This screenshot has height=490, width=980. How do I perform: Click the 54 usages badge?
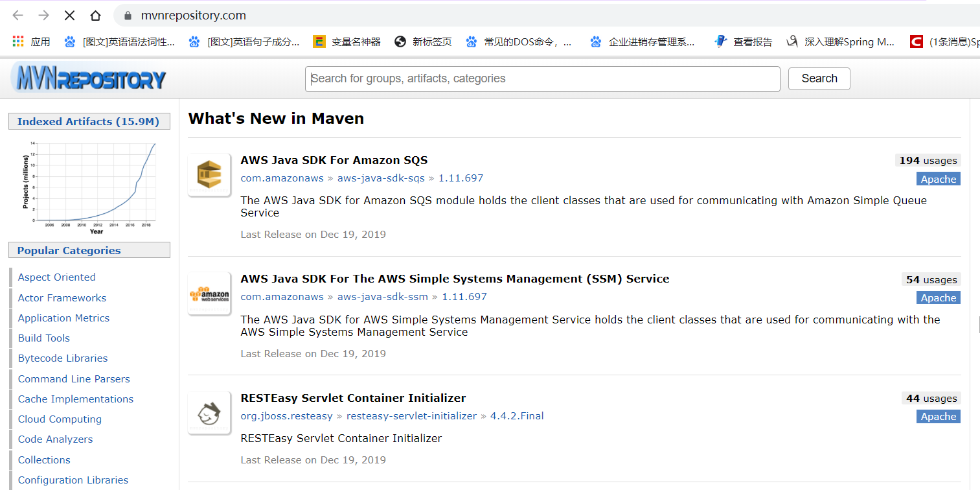tap(931, 279)
